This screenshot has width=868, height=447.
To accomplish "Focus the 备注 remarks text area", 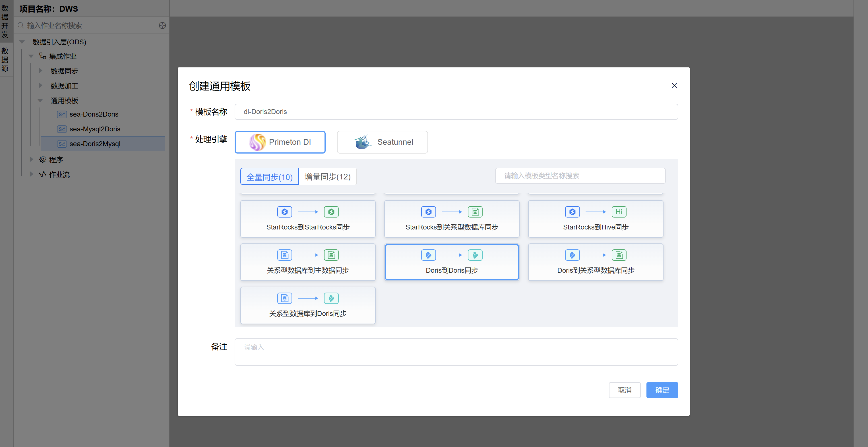I will pyautogui.click(x=456, y=352).
